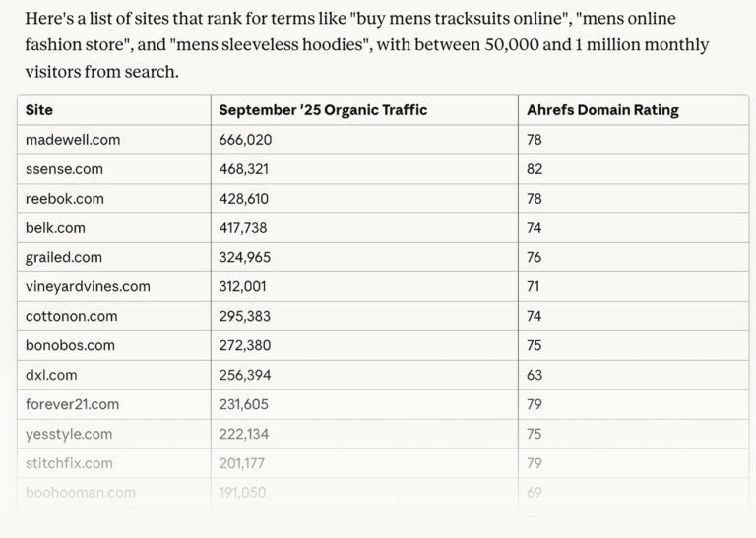
Task: Click the domain rating value 82
Action: (535, 169)
